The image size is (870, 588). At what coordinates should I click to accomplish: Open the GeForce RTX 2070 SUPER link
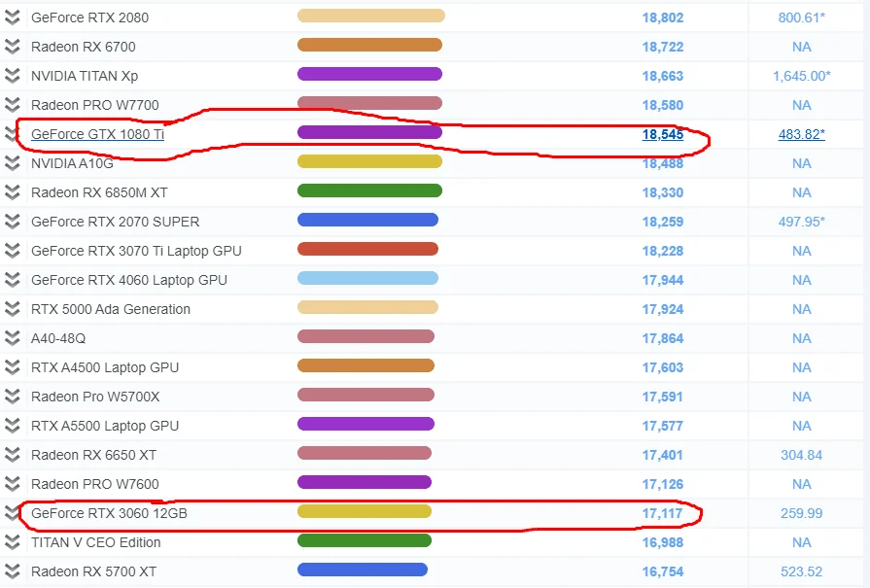tap(116, 222)
